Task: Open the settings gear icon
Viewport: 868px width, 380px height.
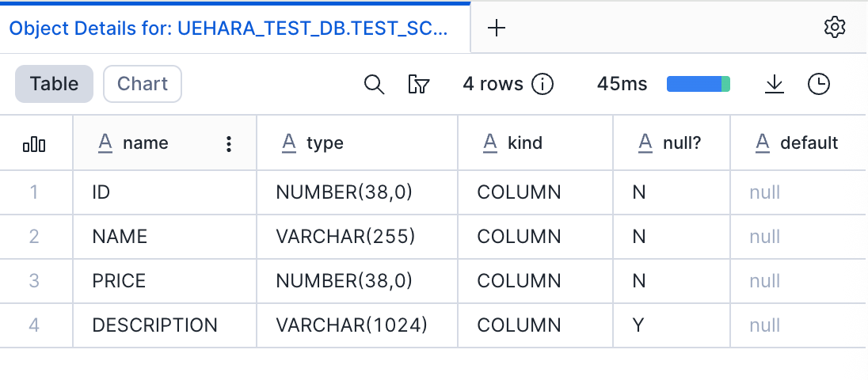Action: pyautogui.click(x=834, y=27)
